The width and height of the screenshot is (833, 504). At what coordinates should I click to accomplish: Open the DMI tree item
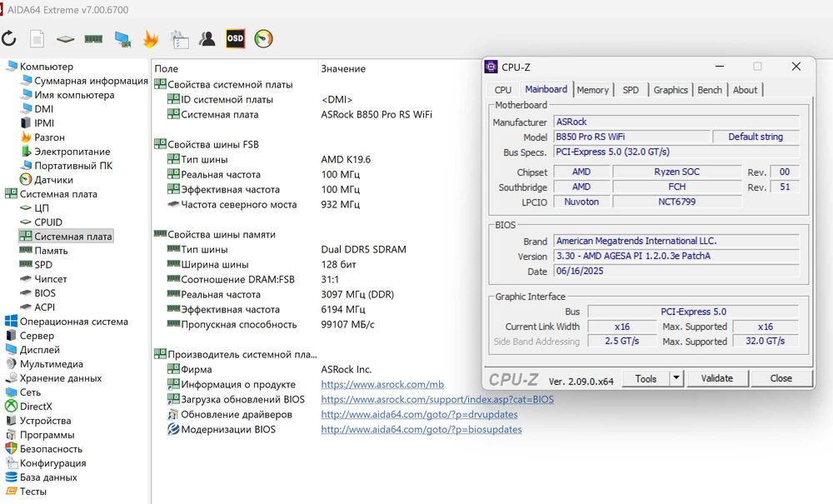pos(43,109)
